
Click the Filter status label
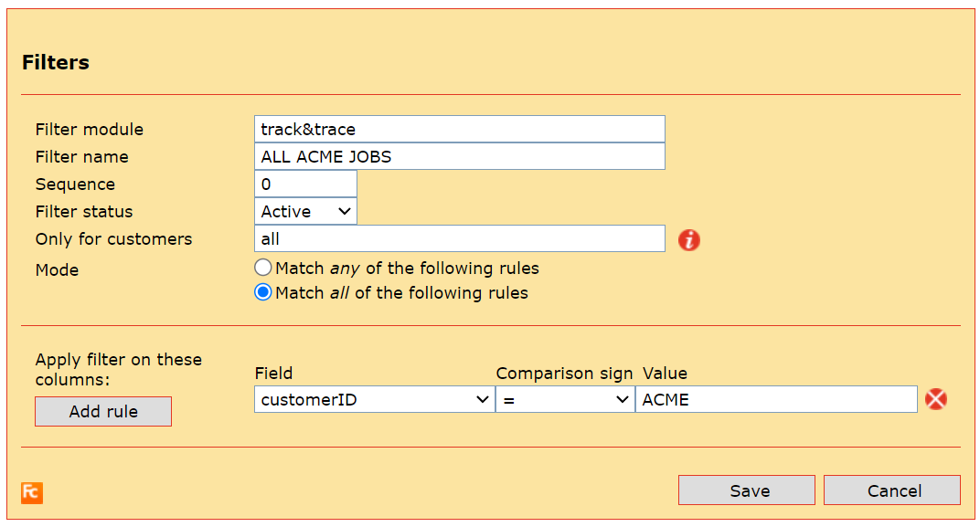pyautogui.click(x=84, y=212)
